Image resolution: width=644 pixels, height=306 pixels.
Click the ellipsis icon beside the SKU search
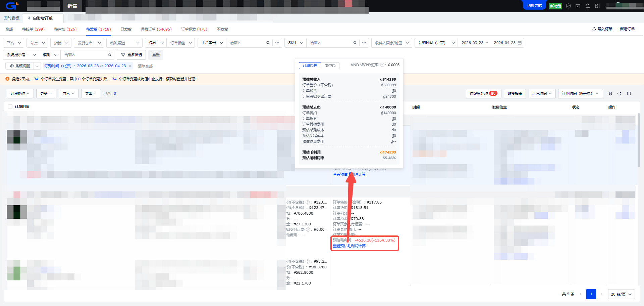pyautogui.click(x=364, y=43)
